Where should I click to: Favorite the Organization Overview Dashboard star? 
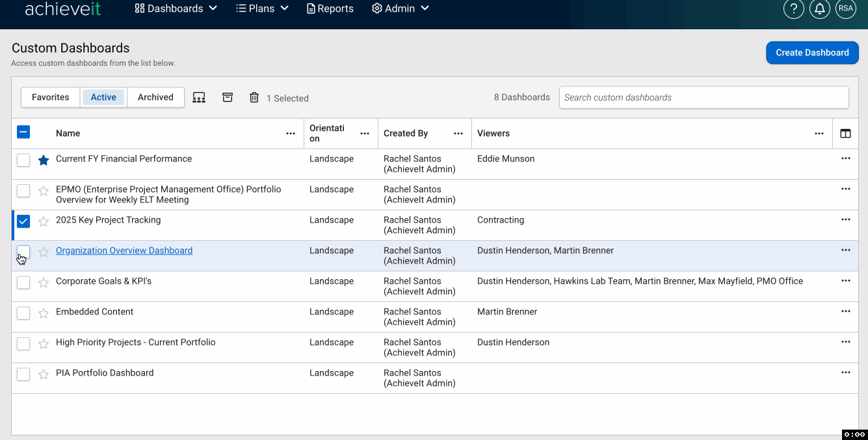click(x=44, y=252)
